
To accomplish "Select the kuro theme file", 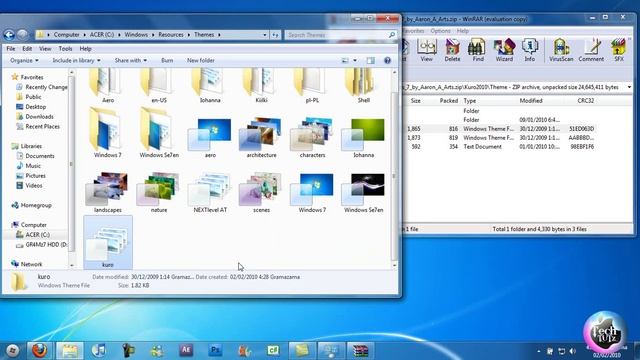I will (x=108, y=242).
